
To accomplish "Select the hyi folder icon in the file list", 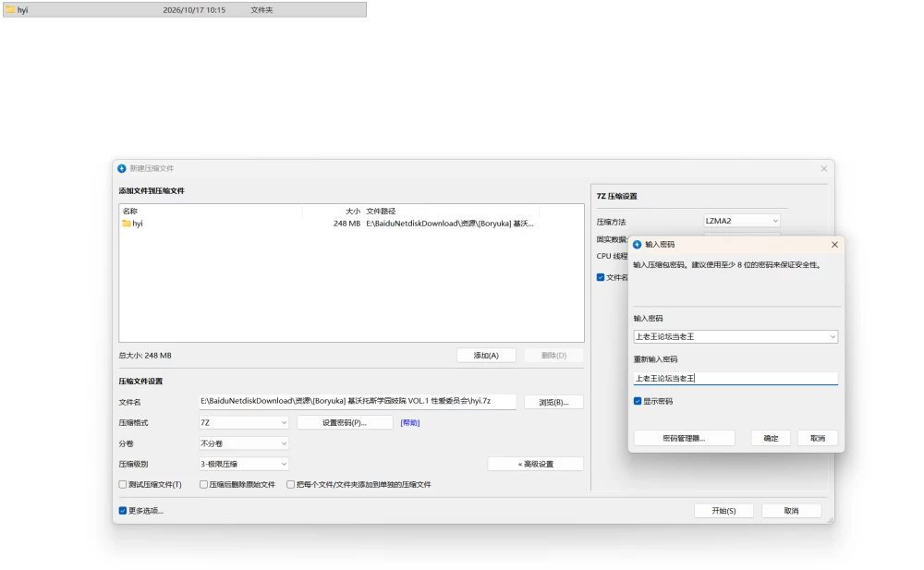I will pos(126,224).
